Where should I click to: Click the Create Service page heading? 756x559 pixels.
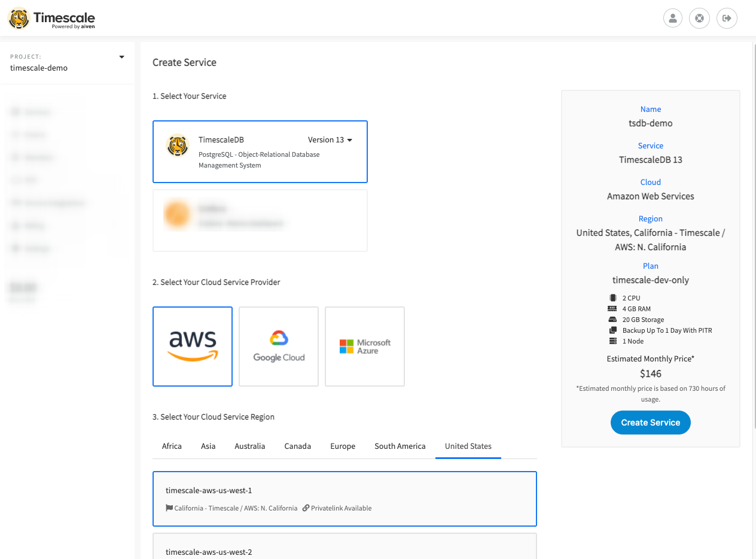pyautogui.click(x=184, y=62)
